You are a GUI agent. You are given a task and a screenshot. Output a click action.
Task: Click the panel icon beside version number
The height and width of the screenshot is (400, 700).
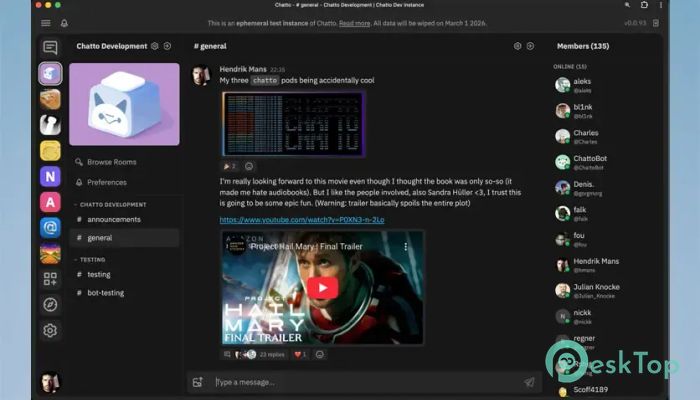click(656, 23)
